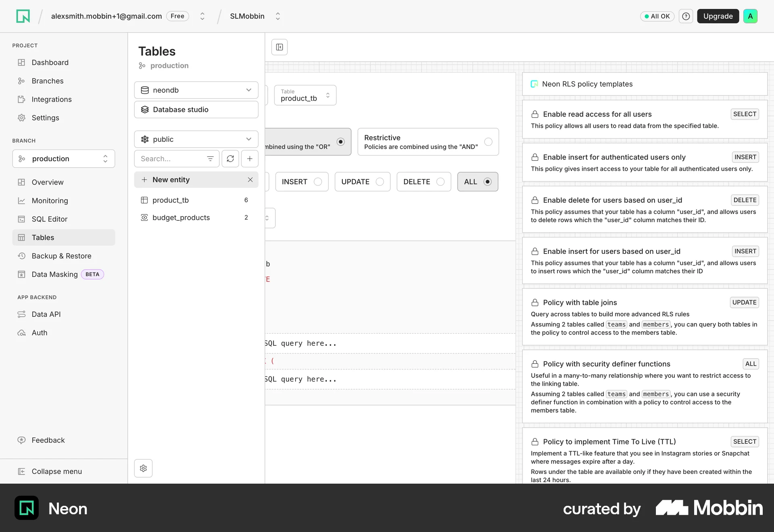
Task: Click the Collapse menu icon
Action: click(21, 472)
